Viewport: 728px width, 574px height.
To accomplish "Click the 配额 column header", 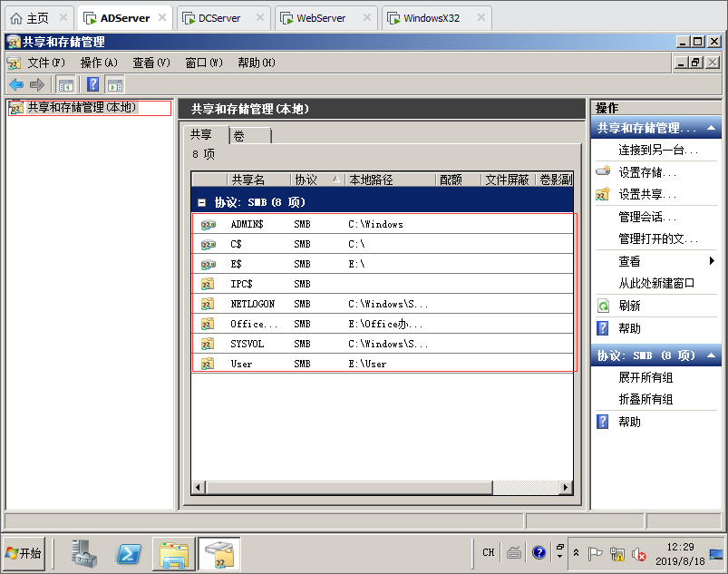I will [458, 180].
